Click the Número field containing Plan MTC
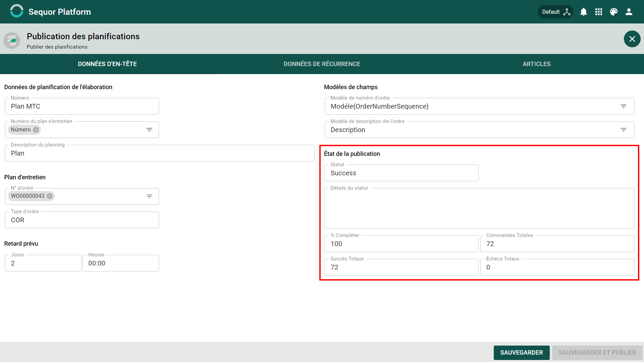This screenshot has width=644, height=362. pyautogui.click(x=82, y=106)
